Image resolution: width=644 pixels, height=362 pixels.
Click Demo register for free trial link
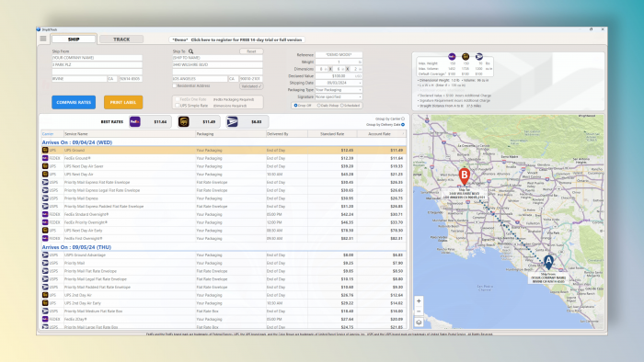[237, 40]
